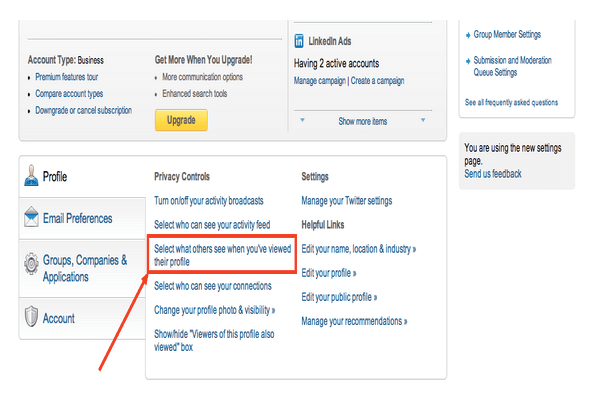Click the Create a campaign link
This screenshot has height=407, width=607.
point(377,81)
